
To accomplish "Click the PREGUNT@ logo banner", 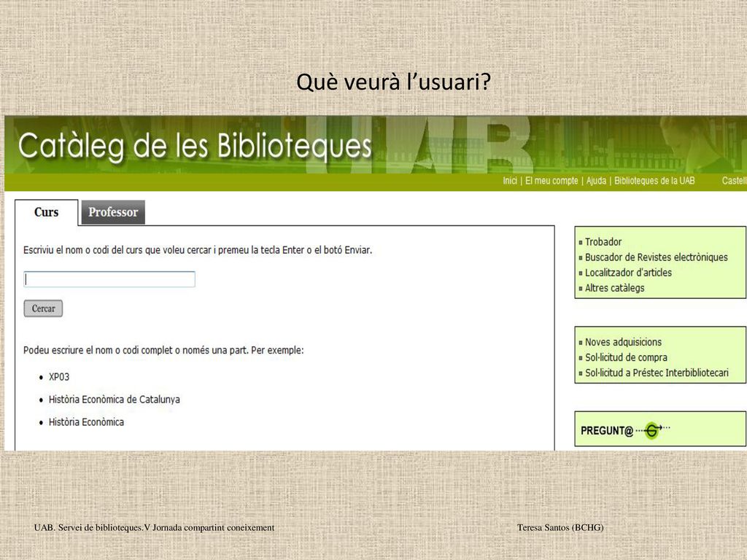I will tap(625, 430).
